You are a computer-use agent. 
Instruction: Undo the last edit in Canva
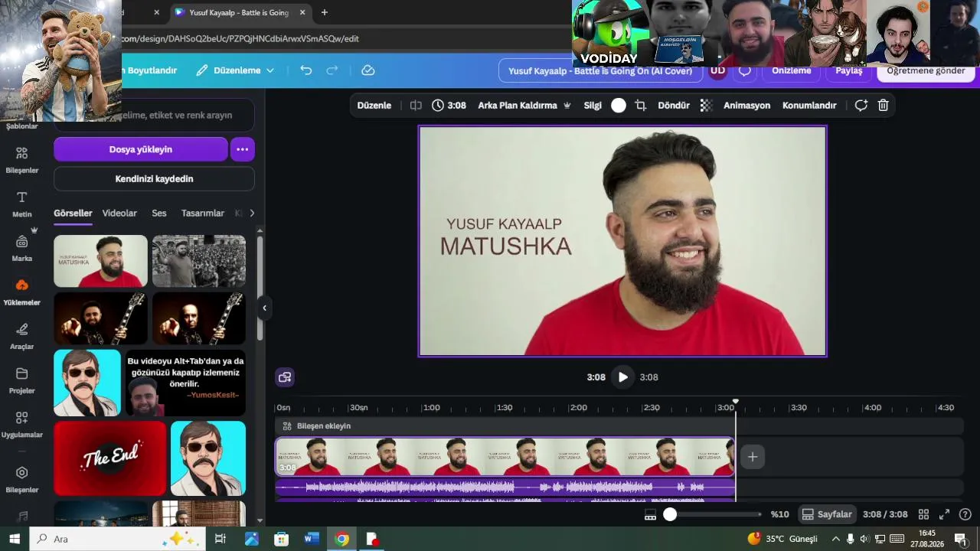[x=306, y=70]
